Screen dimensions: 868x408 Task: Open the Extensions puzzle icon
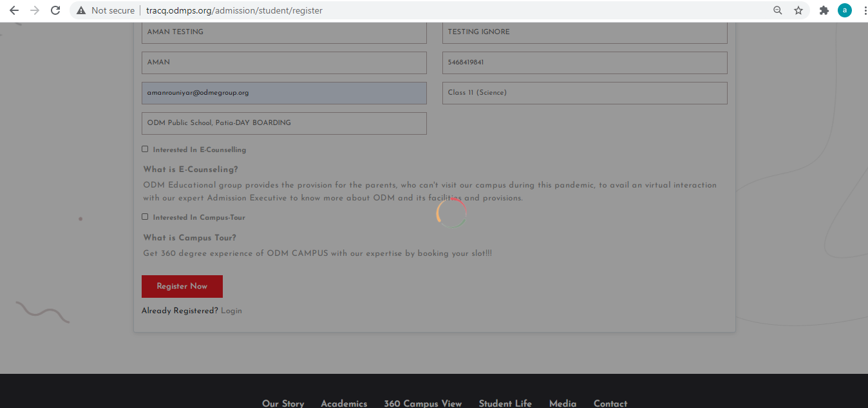point(824,10)
